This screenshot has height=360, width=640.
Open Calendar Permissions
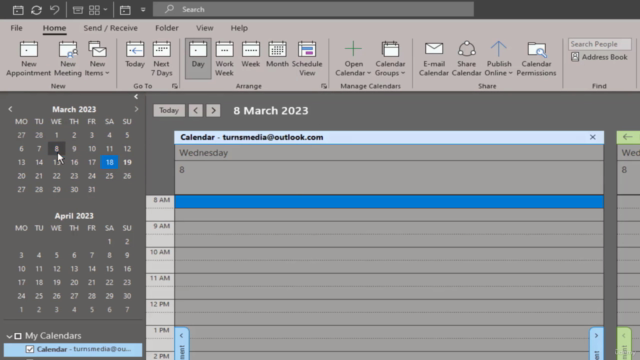click(x=536, y=59)
